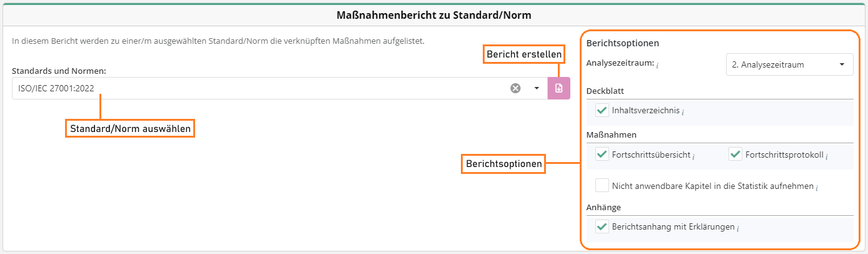Open the 2. Analysezeitraum dropdown

tap(789, 64)
